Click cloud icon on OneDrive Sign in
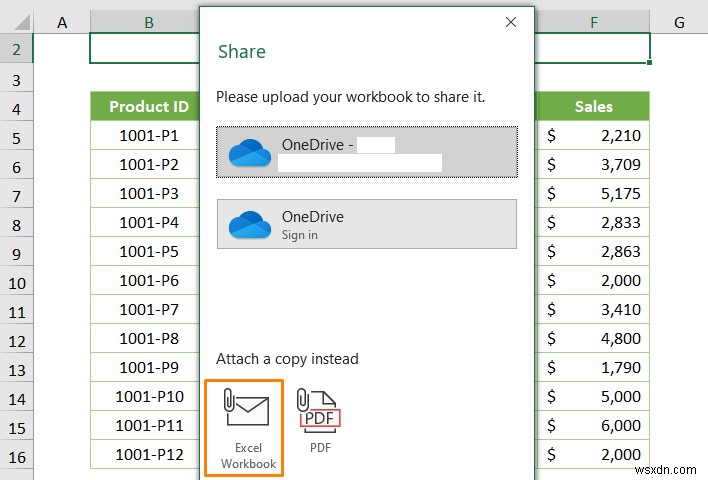This screenshot has height=480, width=708. click(249, 225)
